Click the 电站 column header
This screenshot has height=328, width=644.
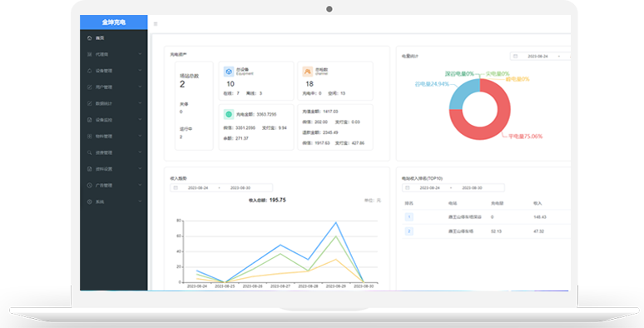(x=453, y=203)
